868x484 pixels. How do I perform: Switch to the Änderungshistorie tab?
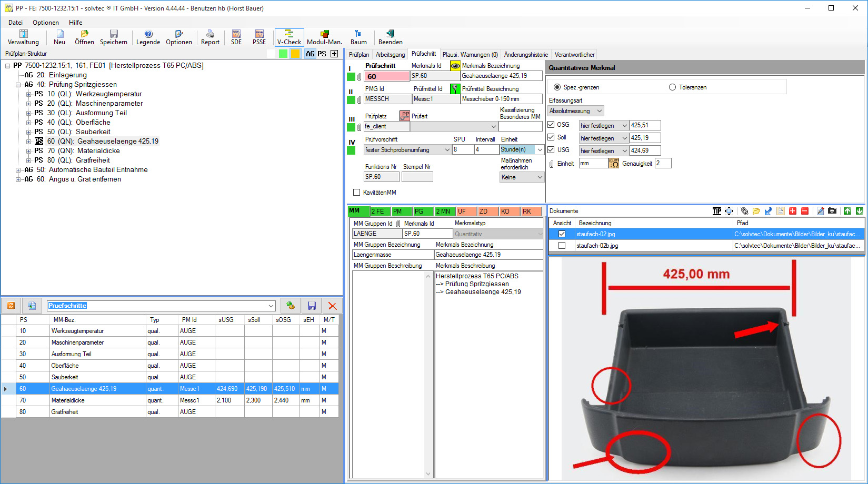click(x=525, y=55)
